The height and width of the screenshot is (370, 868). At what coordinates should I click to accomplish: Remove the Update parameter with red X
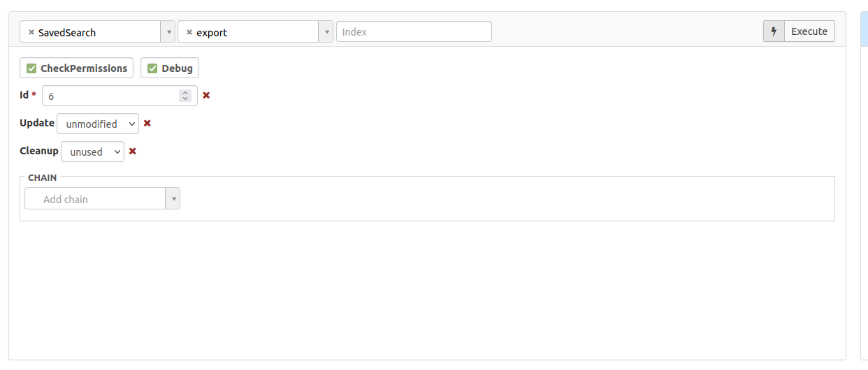coord(147,124)
